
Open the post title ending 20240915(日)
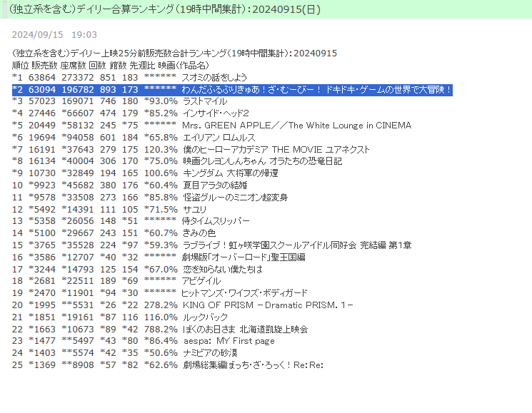(x=164, y=9)
